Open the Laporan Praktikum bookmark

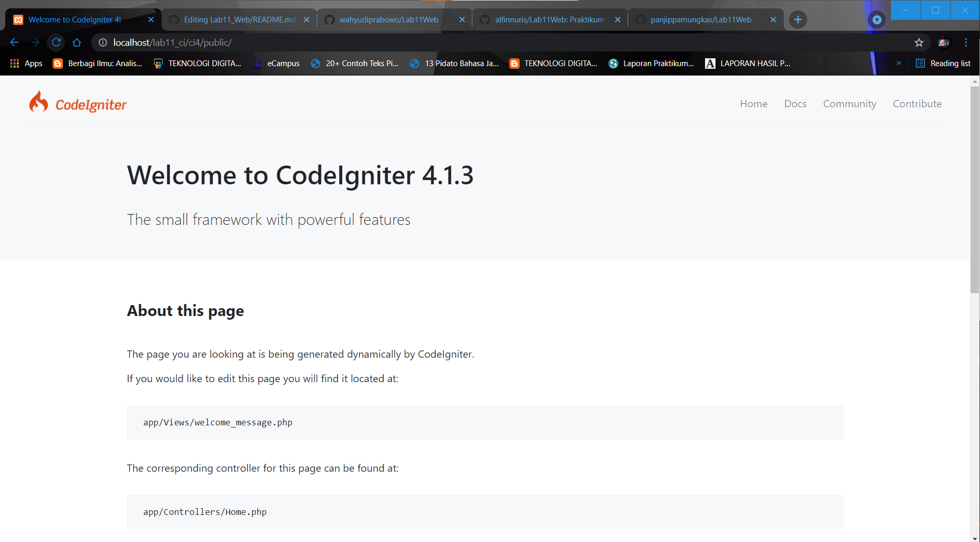coord(651,63)
